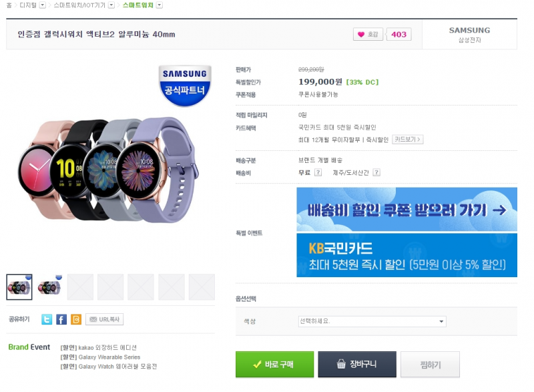Screen dimensions: 534x392
Task: Open the 스마트워치 breadcrumb dropdown arrow
Action: coord(160,5)
